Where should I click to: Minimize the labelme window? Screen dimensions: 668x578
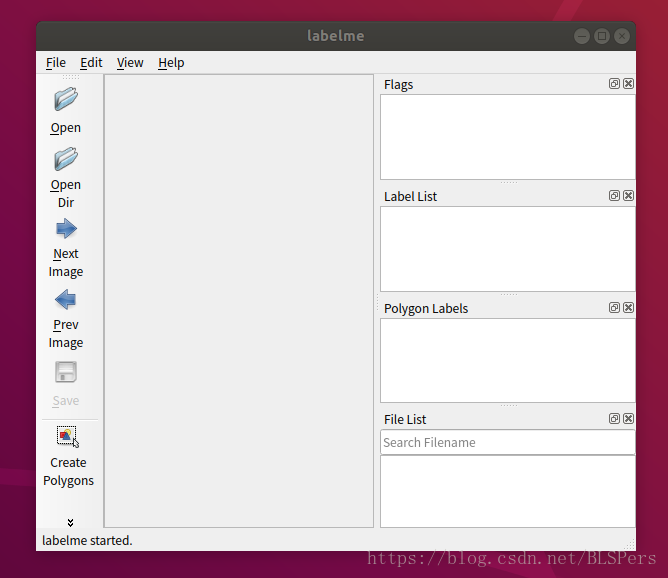[x=582, y=36]
